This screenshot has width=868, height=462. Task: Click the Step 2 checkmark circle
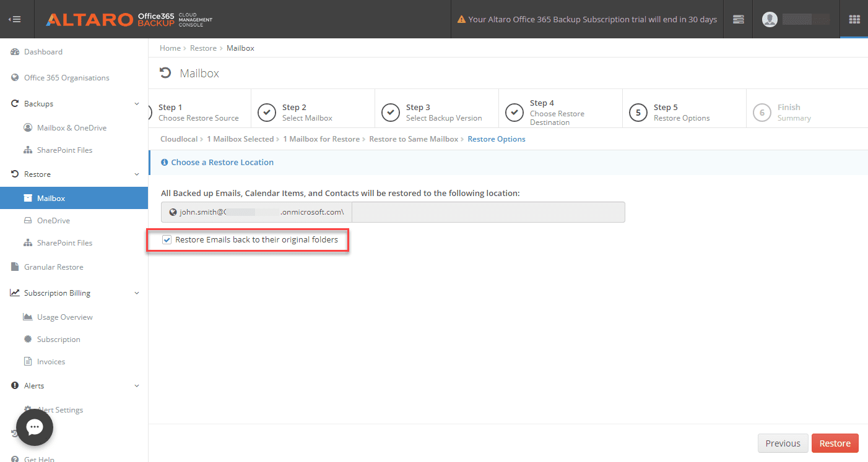tap(267, 113)
